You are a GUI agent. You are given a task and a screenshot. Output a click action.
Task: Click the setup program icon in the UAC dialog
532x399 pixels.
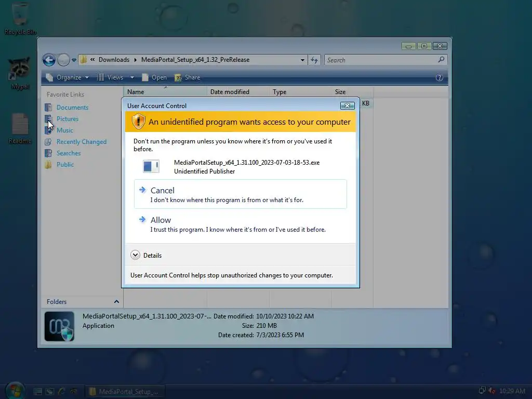[x=151, y=166]
